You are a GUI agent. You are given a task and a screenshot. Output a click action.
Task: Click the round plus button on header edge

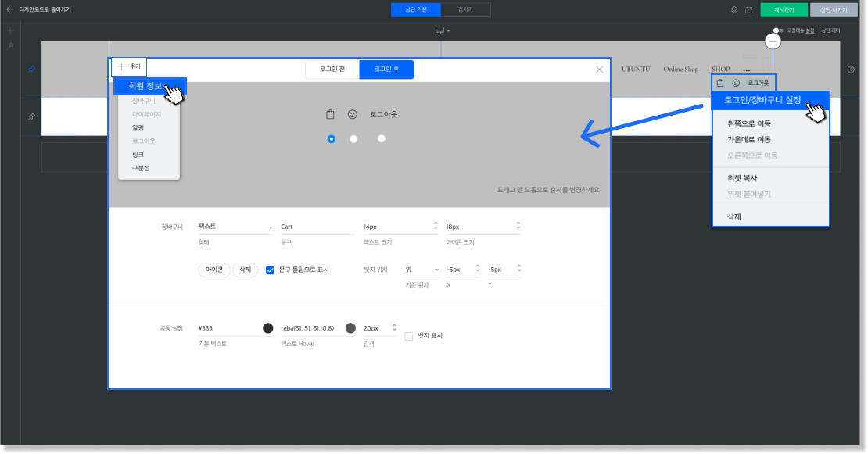point(773,41)
